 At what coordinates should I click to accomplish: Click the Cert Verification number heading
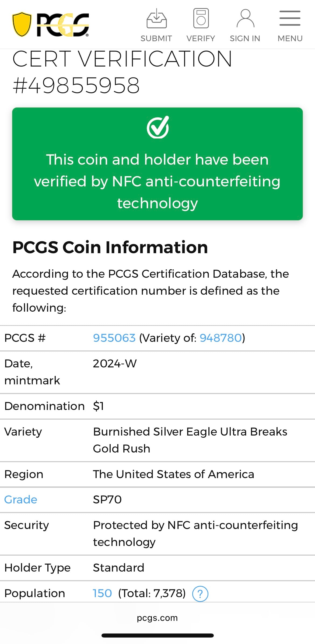(76, 85)
